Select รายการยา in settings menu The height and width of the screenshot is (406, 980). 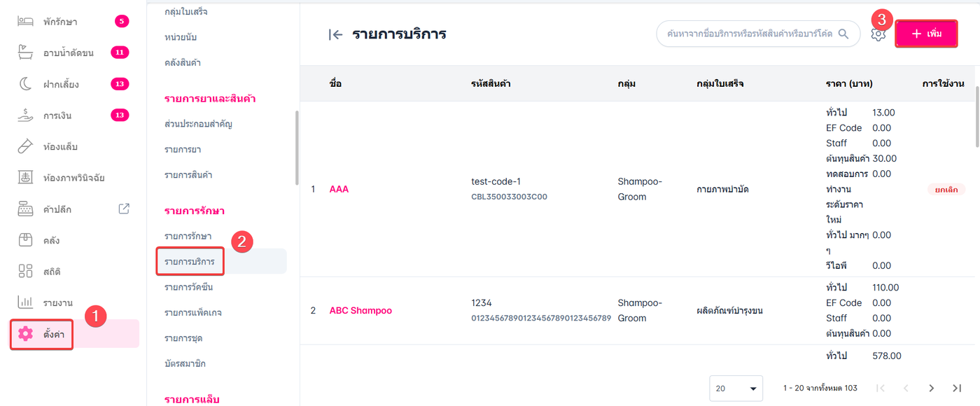point(183,150)
